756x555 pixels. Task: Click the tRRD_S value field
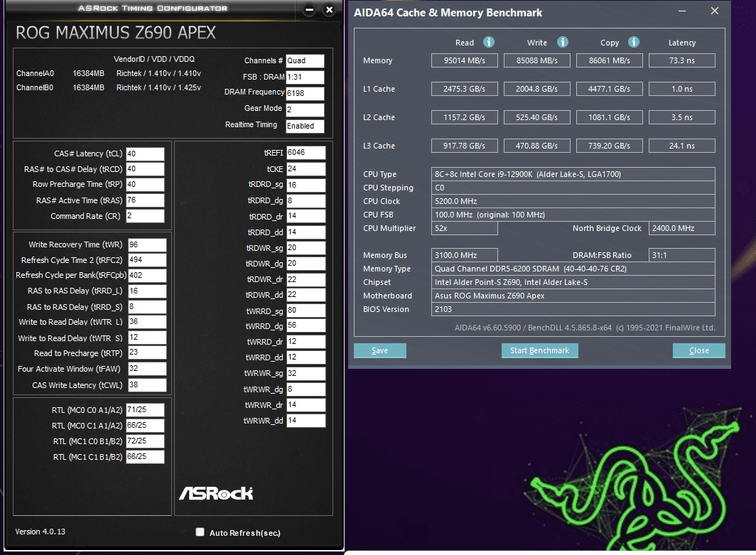pyautogui.click(x=147, y=307)
